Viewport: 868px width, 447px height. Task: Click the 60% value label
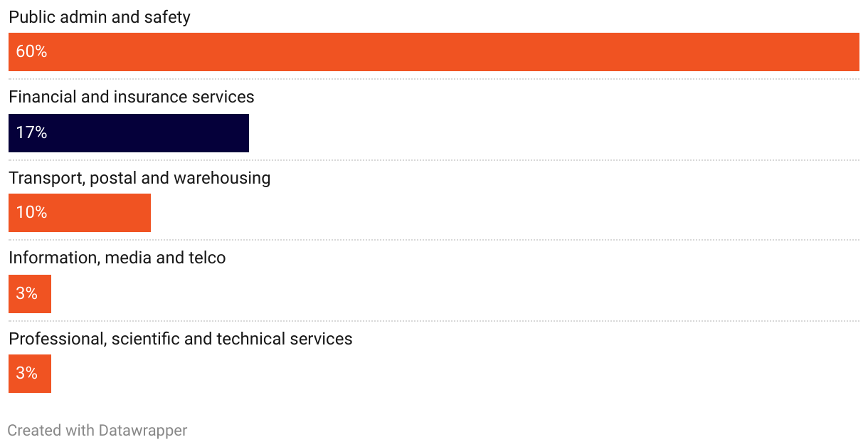tap(31, 52)
